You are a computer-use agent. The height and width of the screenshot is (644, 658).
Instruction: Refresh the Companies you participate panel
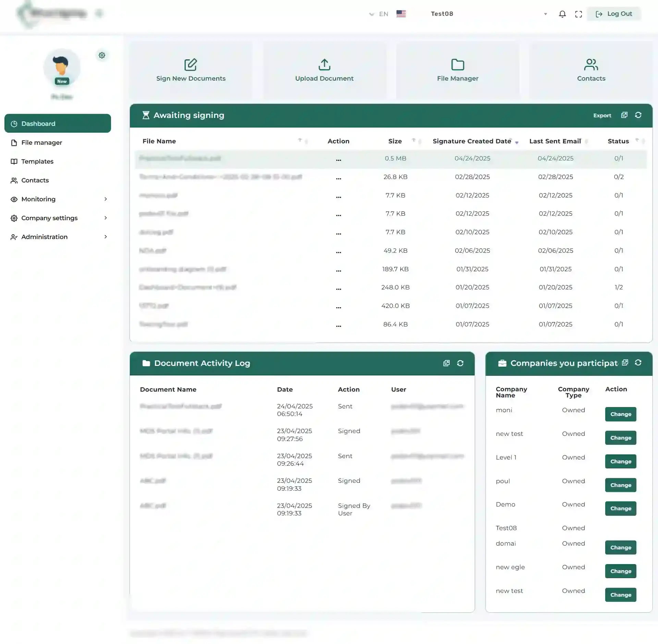638,363
